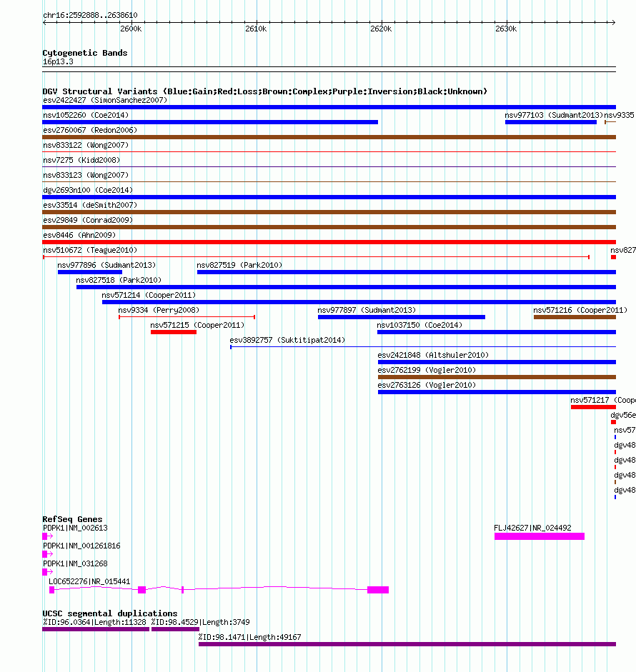Open the PDPK1|NM_002613 gene label

point(75,528)
